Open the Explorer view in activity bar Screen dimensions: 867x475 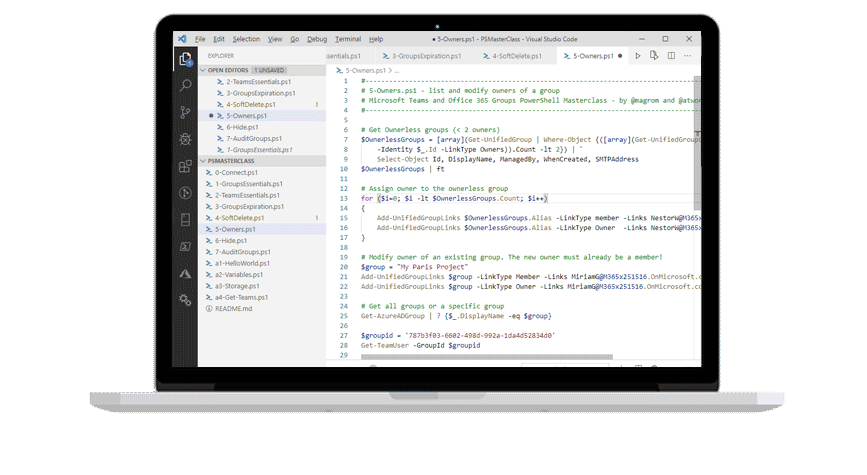[185, 59]
